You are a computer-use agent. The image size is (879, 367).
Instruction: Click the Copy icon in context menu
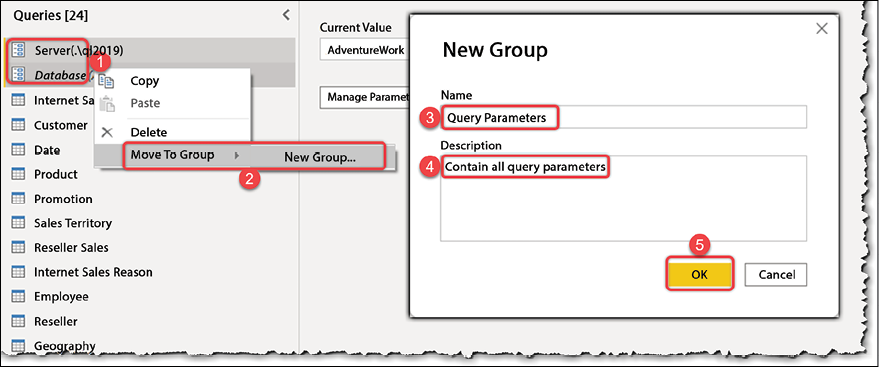tap(107, 80)
